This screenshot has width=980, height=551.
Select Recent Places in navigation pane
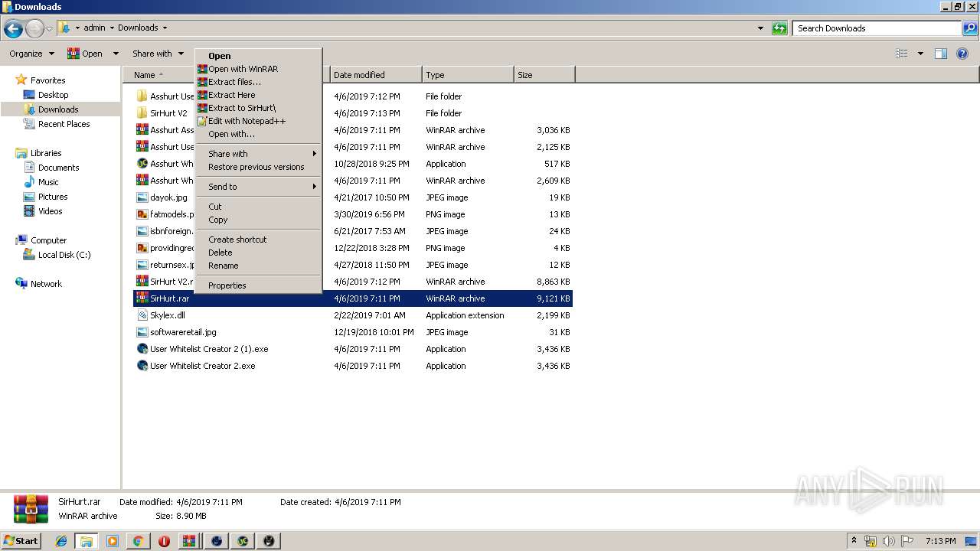pos(64,124)
